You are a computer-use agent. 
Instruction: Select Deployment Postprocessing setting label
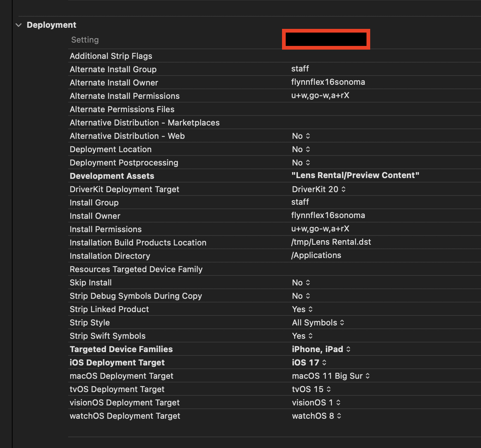[x=124, y=163]
